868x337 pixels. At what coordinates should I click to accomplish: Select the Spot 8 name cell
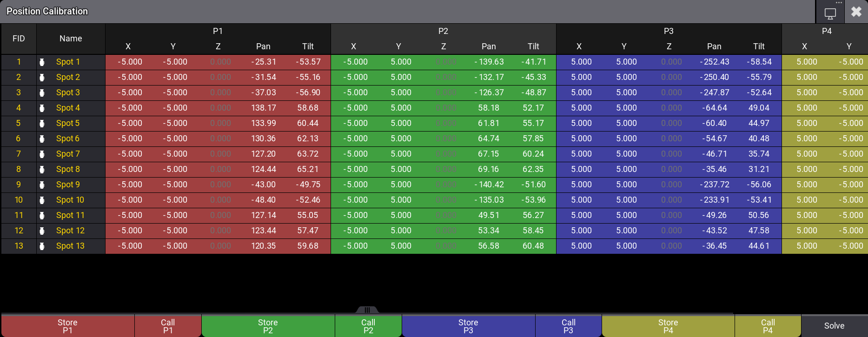pos(68,169)
